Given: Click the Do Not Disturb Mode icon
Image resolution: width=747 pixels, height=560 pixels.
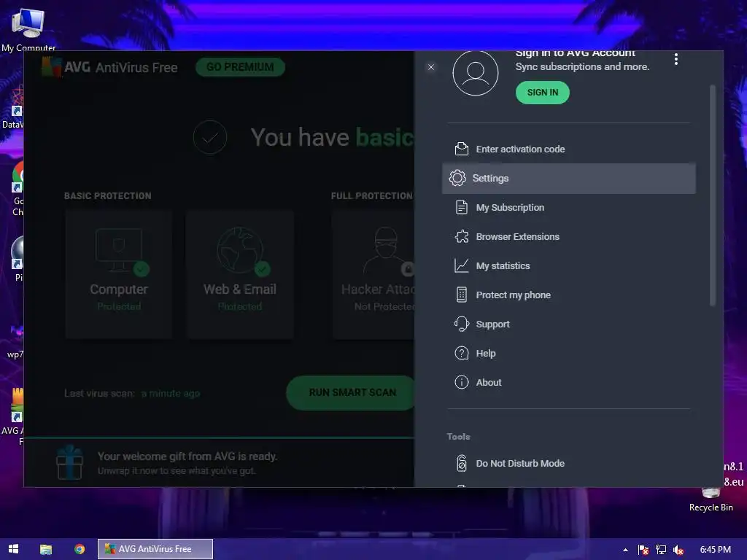Looking at the screenshot, I should click(x=461, y=463).
